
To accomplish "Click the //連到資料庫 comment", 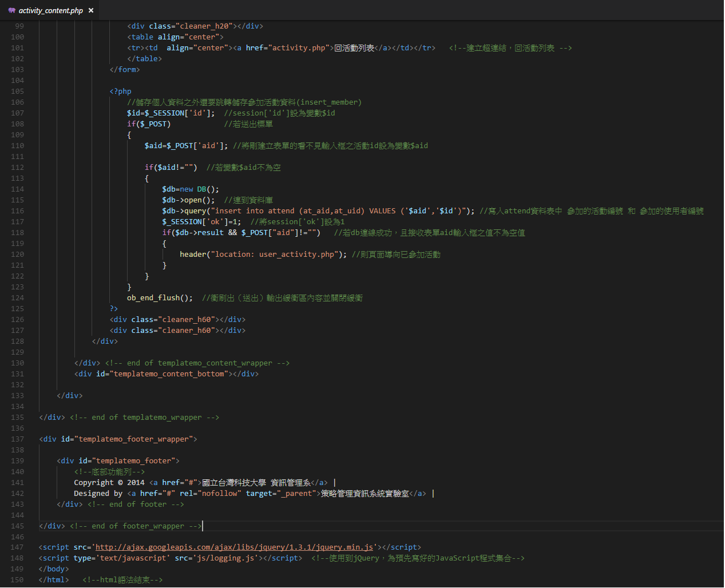I will click(x=248, y=200).
